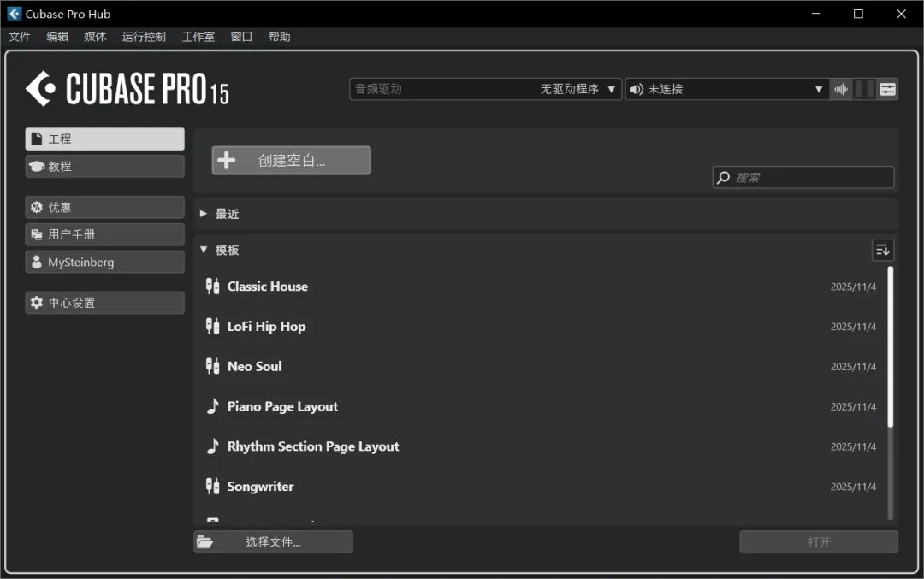Open the 优惠 offers page
Viewport: 924px width, 579px height.
[105, 207]
